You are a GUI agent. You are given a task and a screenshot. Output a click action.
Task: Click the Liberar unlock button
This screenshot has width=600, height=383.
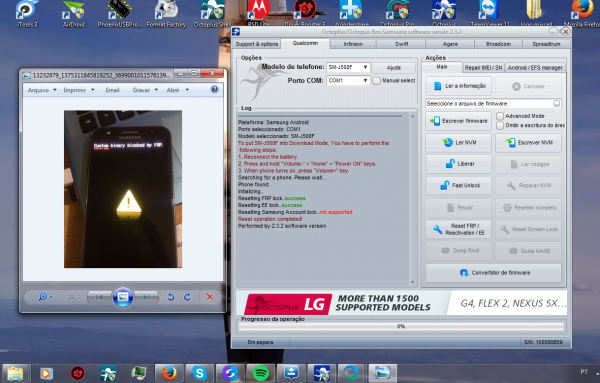pos(458,164)
